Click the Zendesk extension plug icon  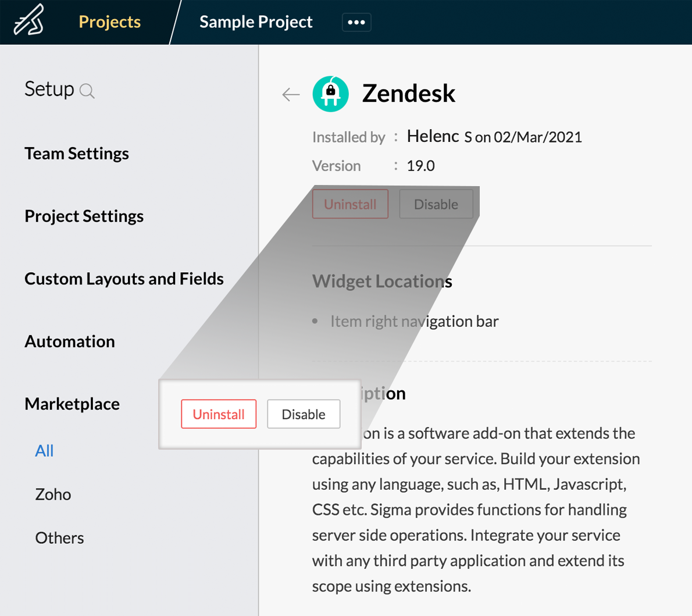(x=330, y=94)
